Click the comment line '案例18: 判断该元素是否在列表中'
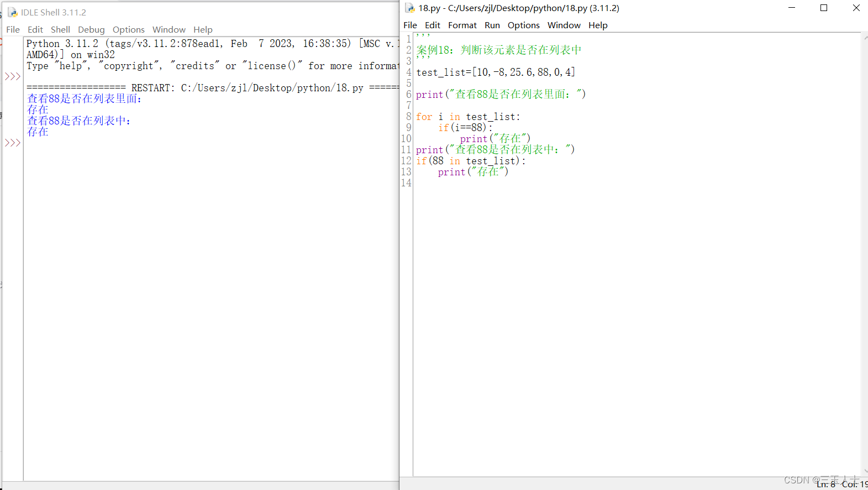 [x=499, y=50]
